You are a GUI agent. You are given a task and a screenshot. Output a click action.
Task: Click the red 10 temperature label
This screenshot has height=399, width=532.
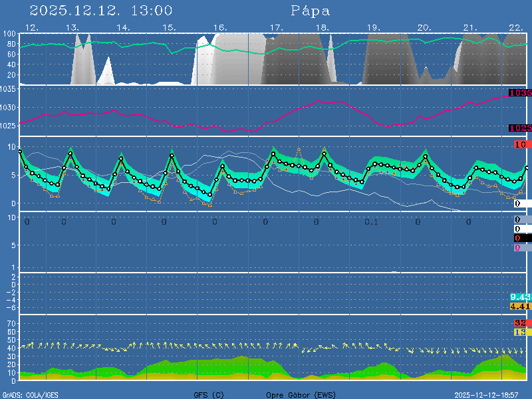[521, 144]
